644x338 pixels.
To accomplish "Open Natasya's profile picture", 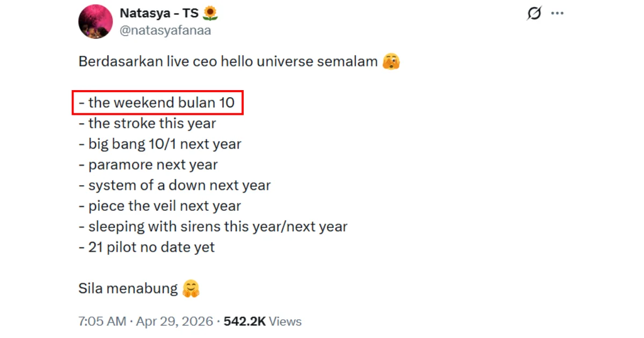I will tap(95, 21).
